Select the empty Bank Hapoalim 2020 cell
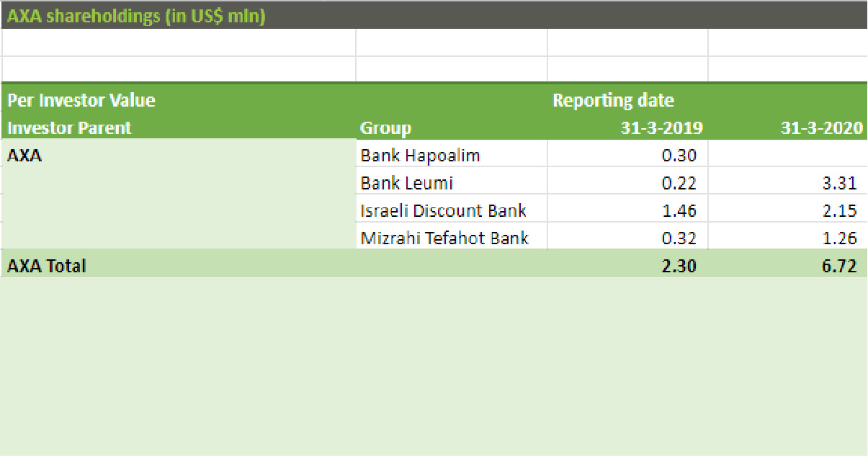The width and height of the screenshot is (868, 456). [788, 155]
